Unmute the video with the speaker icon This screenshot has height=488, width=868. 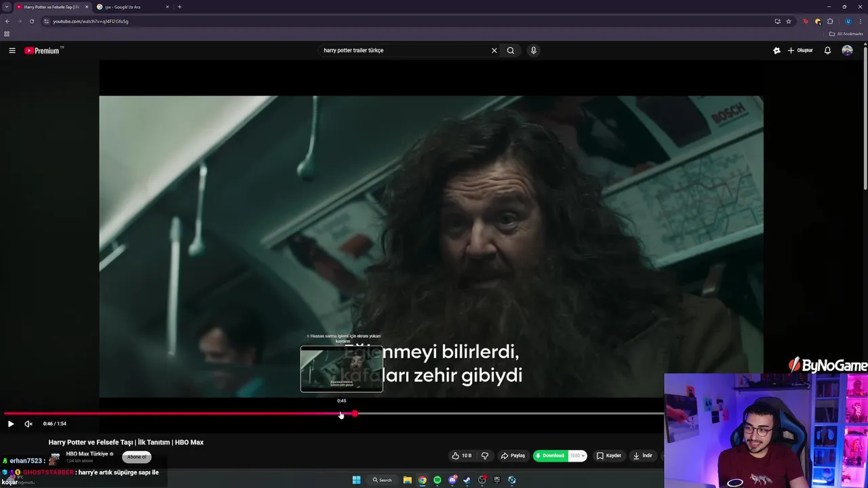(28, 424)
